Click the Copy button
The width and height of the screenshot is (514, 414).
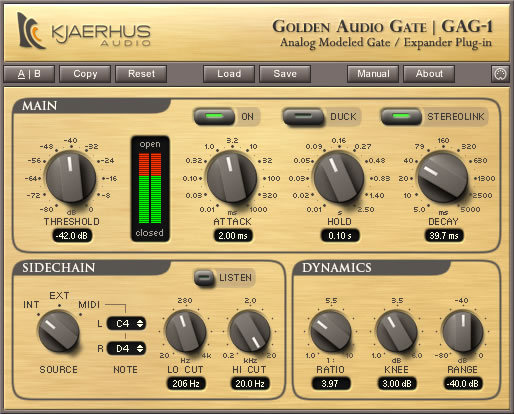click(85, 74)
